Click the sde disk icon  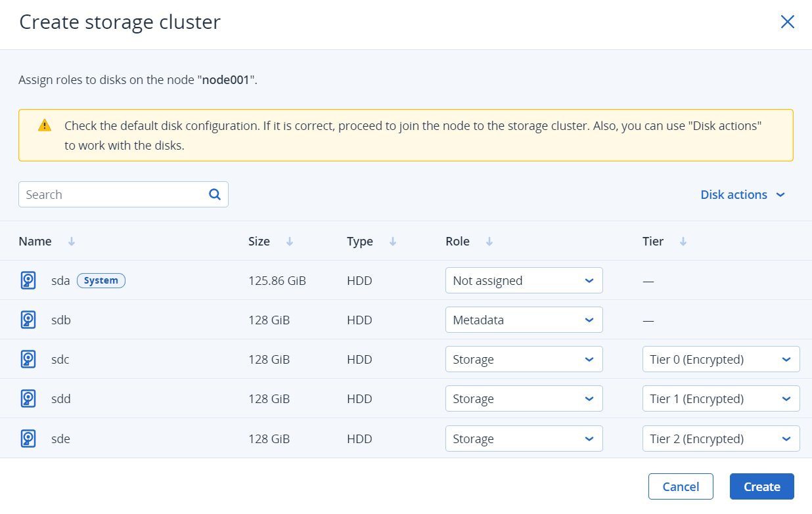tap(28, 438)
